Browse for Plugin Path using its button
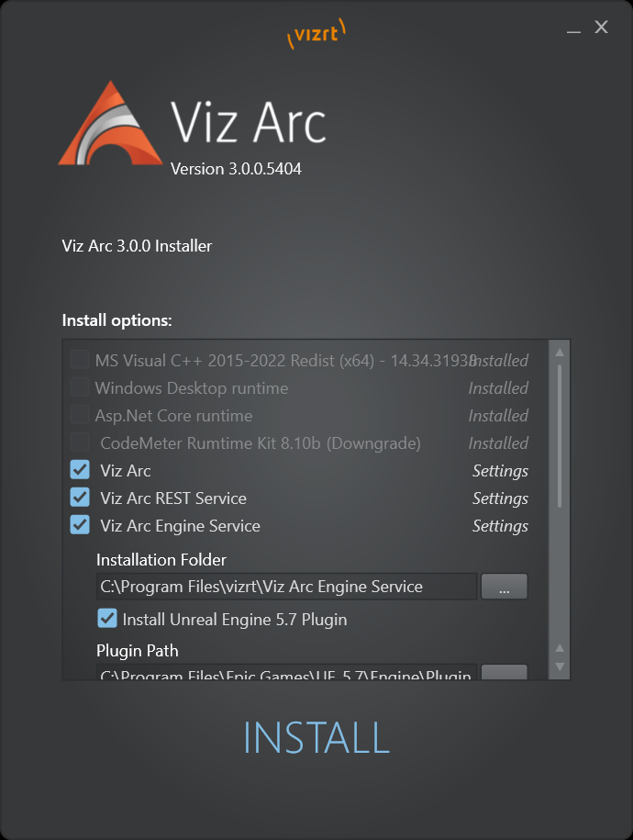This screenshot has height=840, width=633. 504,672
